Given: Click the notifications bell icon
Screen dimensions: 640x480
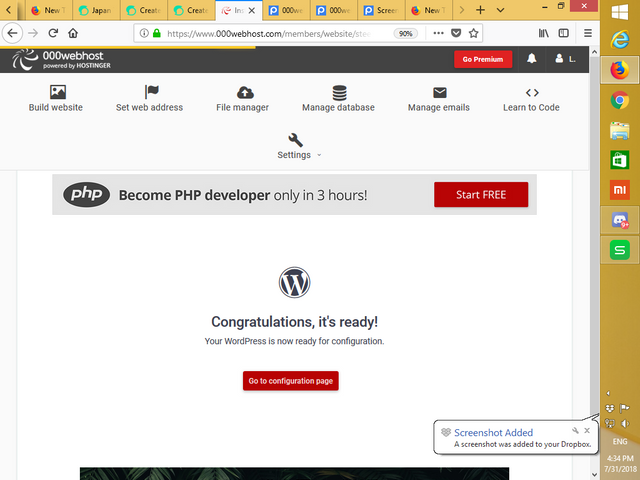Looking at the screenshot, I should pyautogui.click(x=531, y=59).
